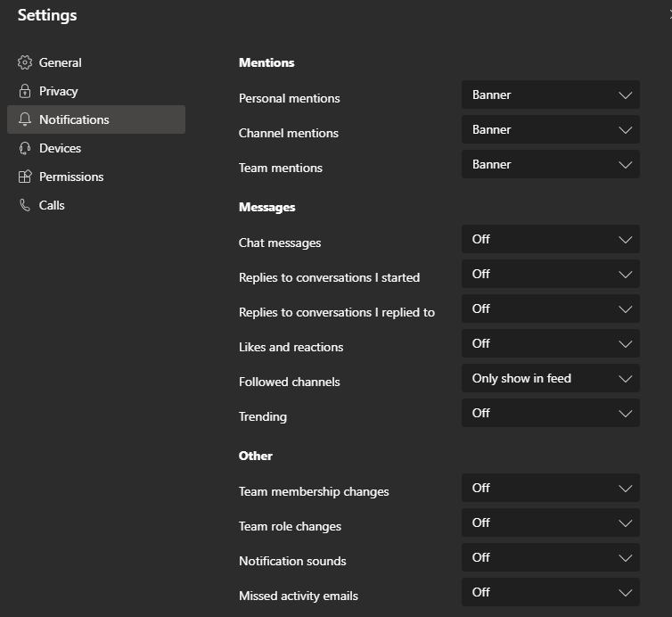Click the Notifications bell icon
This screenshot has width=672, height=617.
25,119
